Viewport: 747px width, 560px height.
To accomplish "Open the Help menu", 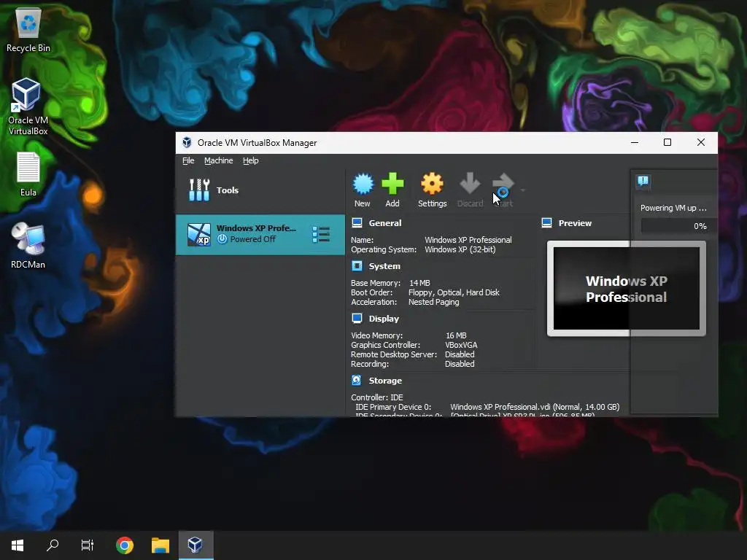I will (251, 160).
